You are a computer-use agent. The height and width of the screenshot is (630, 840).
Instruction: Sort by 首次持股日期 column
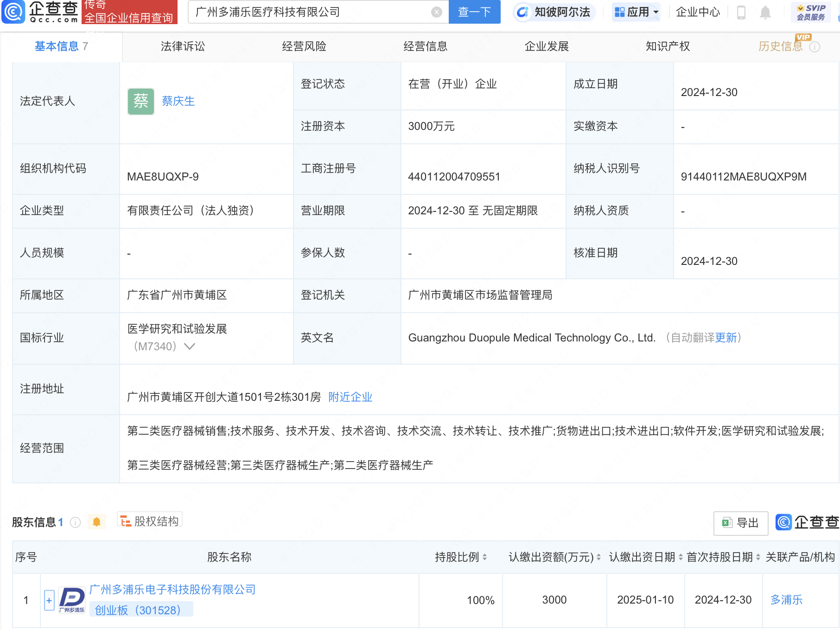pos(758,557)
